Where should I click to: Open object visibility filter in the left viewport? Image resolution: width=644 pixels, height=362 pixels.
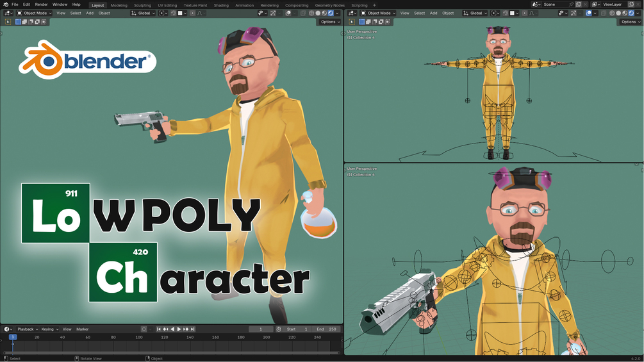(x=263, y=13)
